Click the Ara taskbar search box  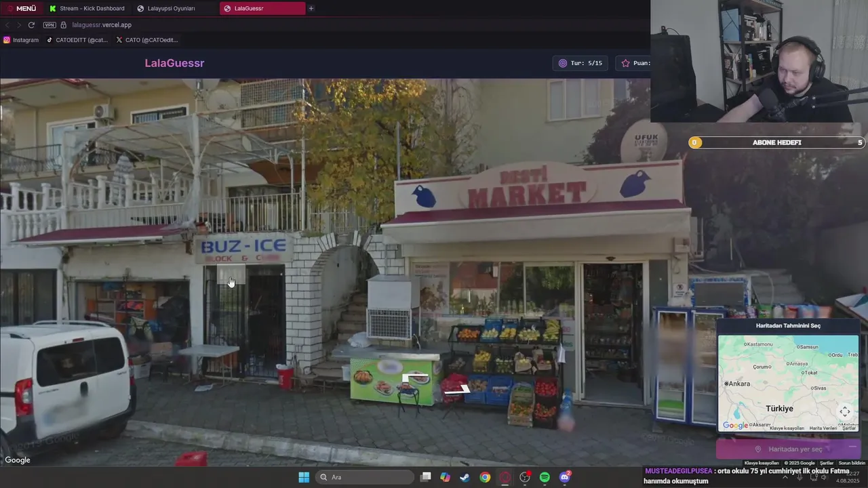pos(366,477)
